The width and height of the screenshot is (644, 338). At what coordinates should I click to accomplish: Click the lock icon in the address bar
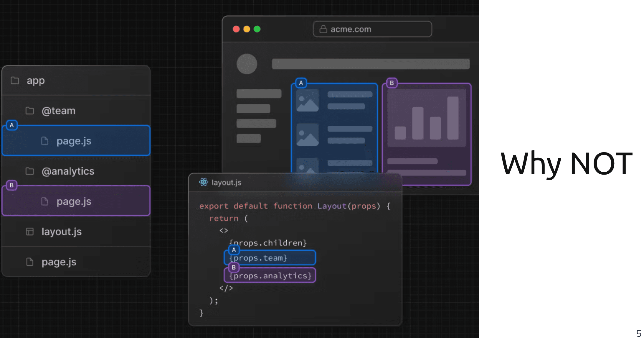pos(323,29)
